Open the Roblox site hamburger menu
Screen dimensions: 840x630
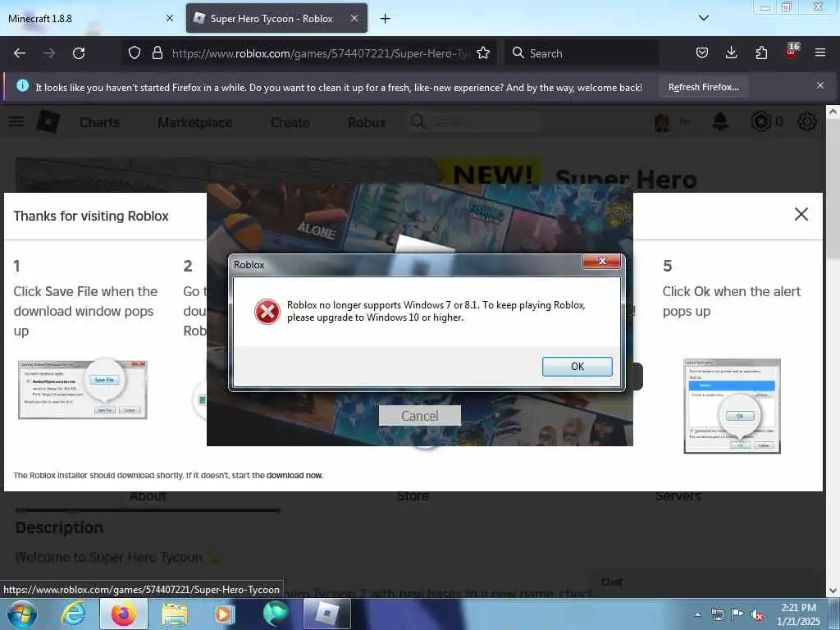(x=16, y=121)
